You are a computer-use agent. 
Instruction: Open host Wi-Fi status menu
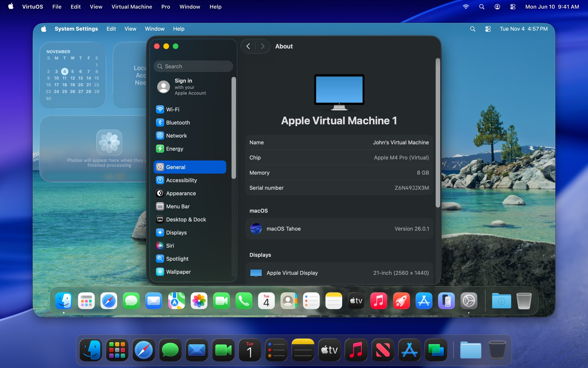(466, 7)
